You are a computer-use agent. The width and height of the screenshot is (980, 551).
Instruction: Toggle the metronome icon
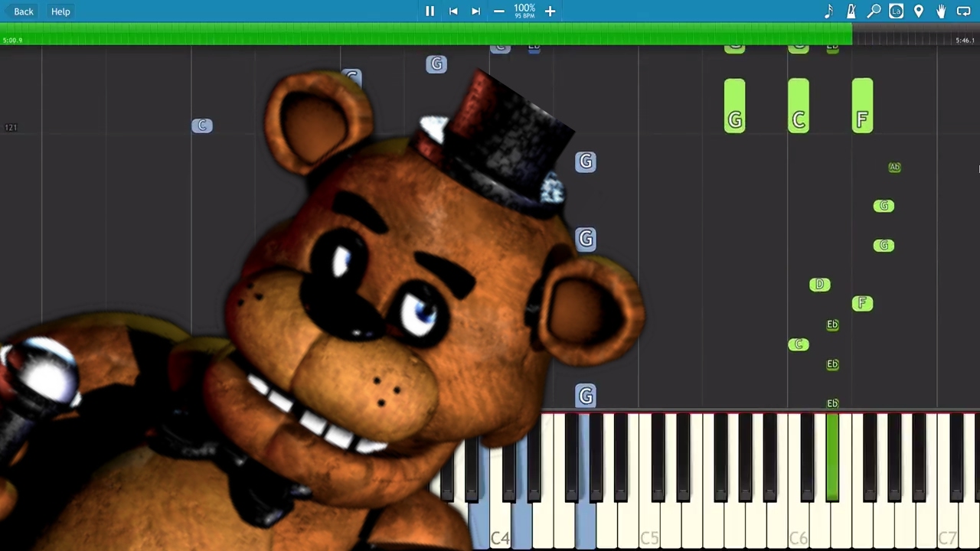(x=851, y=11)
